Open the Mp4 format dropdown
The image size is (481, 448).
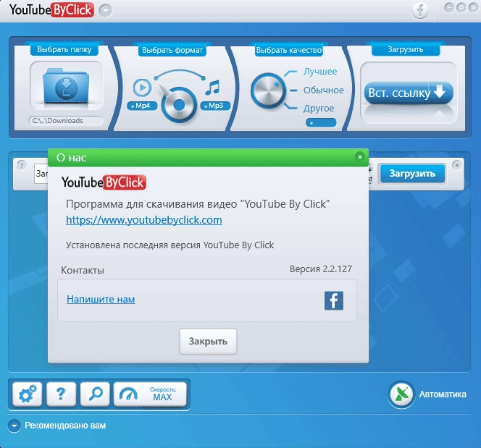pyautogui.click(x=142, y=106)
